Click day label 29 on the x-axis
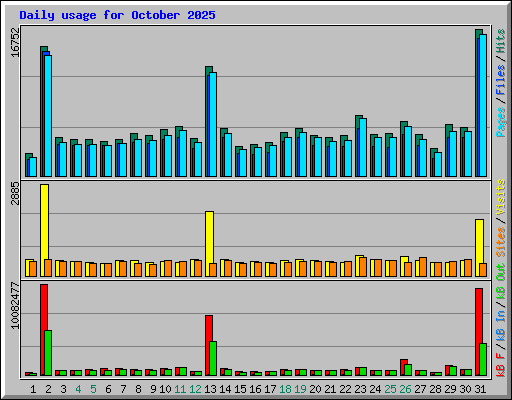Image resolution: width=512 pixels, height=400 pixels. (450, 389)
